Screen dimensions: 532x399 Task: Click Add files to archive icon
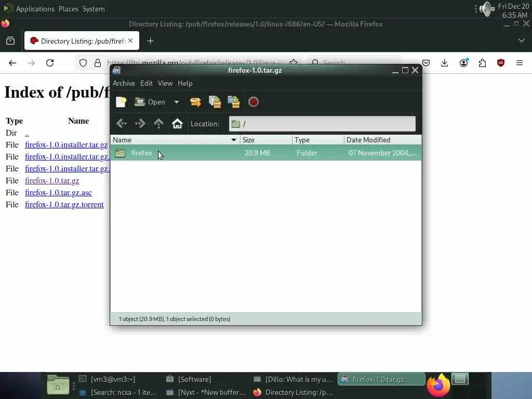point(215,102)
